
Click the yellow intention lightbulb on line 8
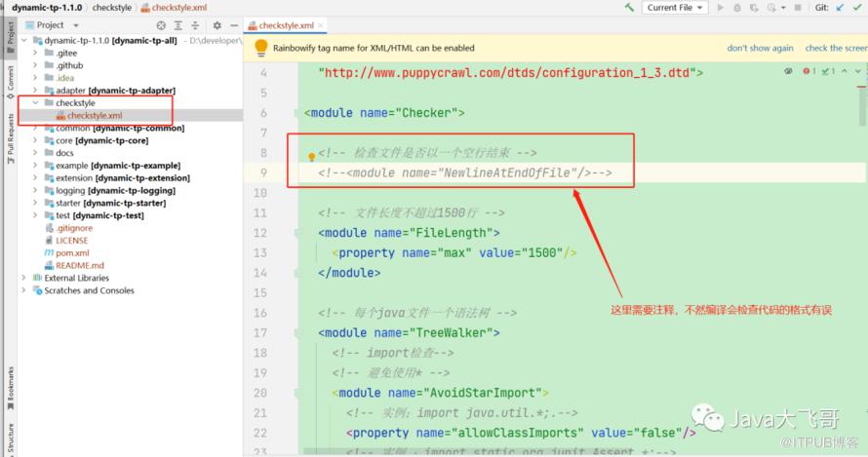point(312,156)
